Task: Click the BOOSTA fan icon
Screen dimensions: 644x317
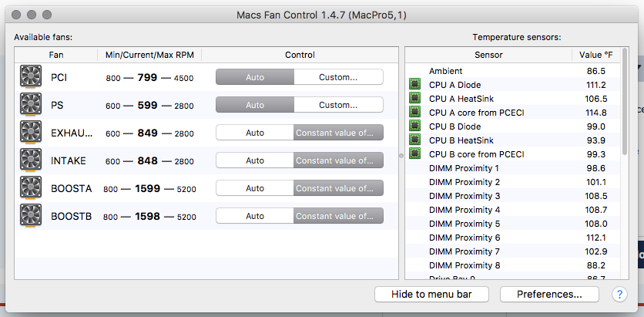Action: coord(31,188)
